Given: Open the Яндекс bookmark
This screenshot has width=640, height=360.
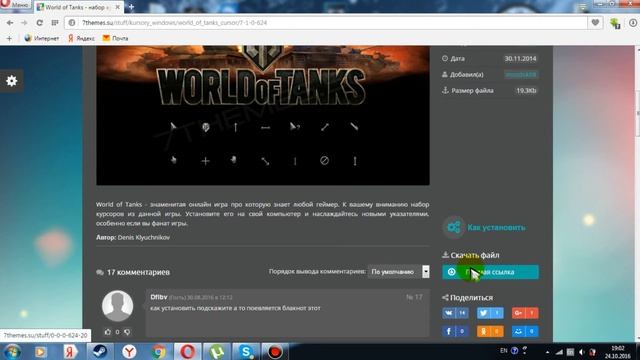Looking at the screenshot, I should click(81, 38).
